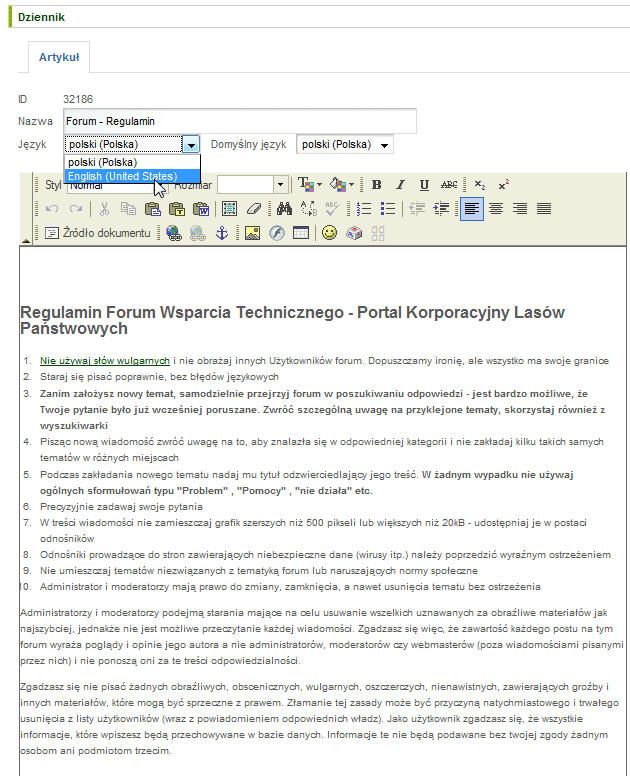Insert a bulleted list
This screenshot has height=776, width=630.
[x=388, y=209]
